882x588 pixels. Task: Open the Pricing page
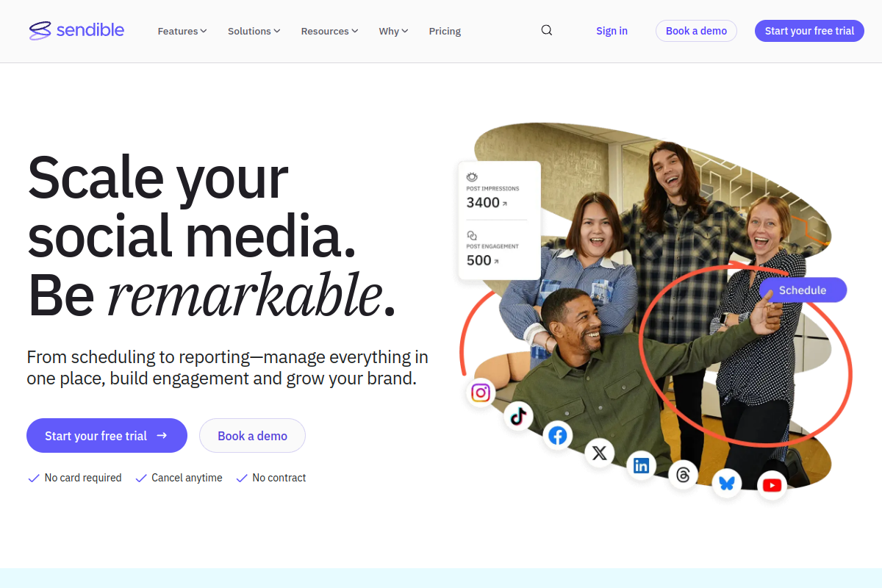tap(445, 31)
